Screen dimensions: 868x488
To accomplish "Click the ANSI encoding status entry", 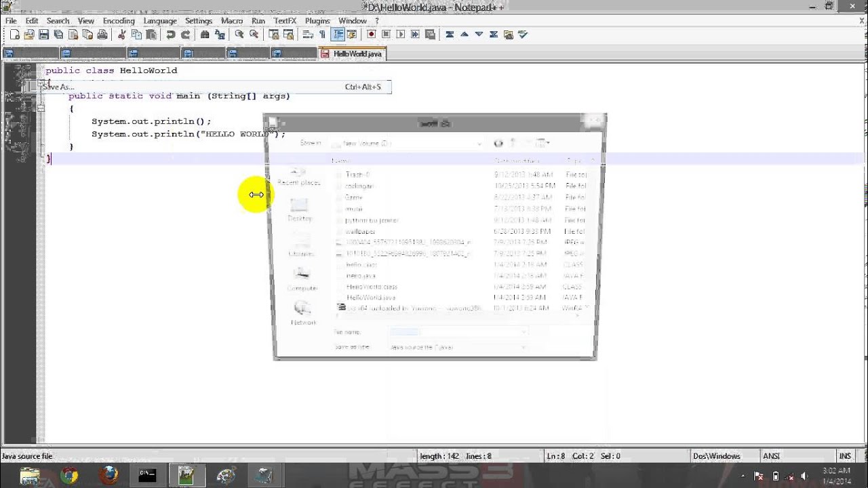I will coord(771,456).
